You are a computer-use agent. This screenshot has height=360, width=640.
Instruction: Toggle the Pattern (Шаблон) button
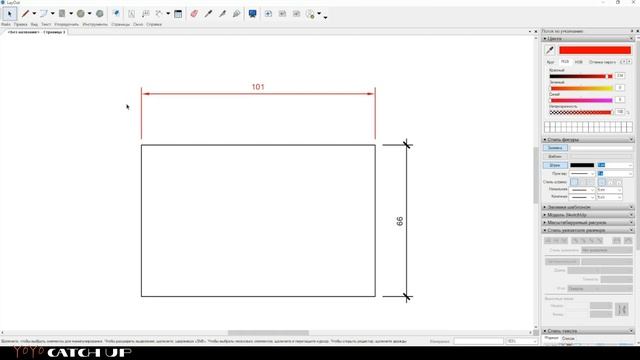(x=555, y=157)
